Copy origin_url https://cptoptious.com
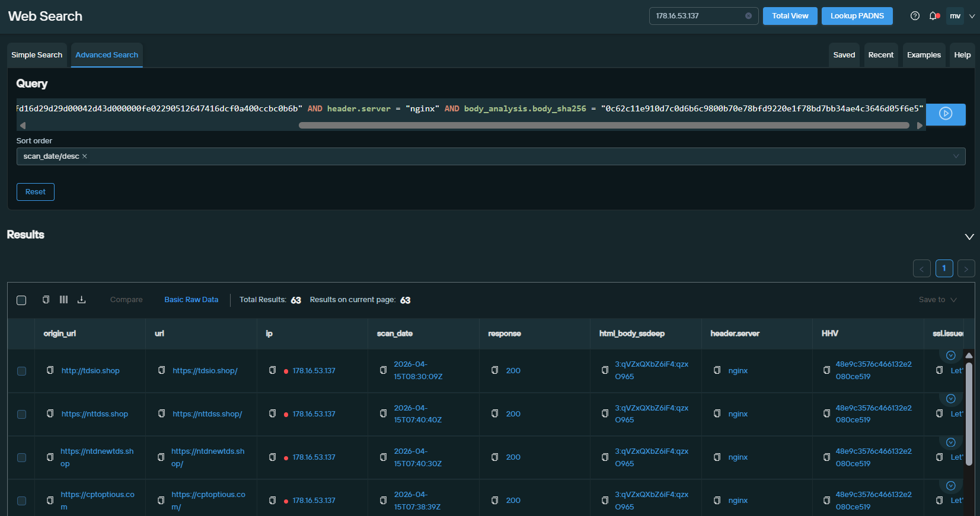The width and height of the screenshot is (980, 516). pos(50,500)
